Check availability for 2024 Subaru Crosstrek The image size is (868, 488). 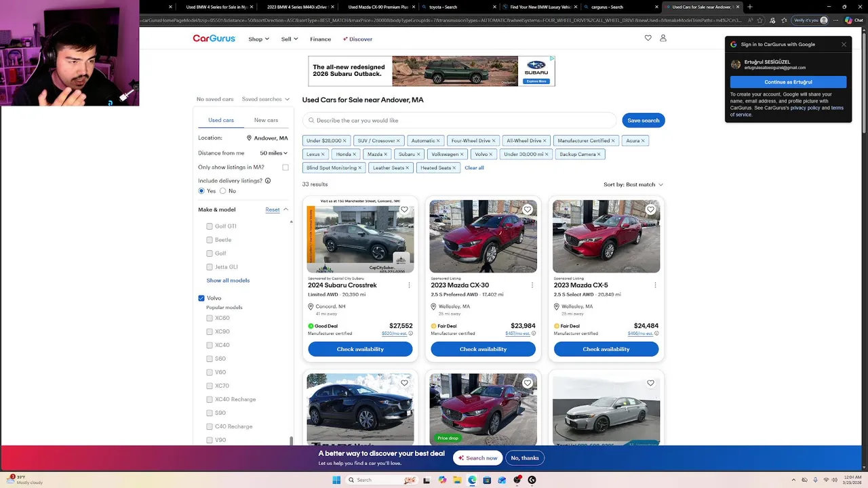(360, 349)
